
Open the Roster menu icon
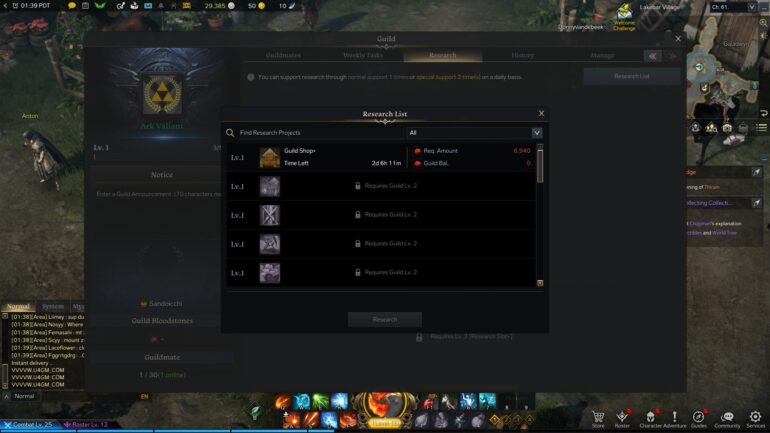point(622,417)
